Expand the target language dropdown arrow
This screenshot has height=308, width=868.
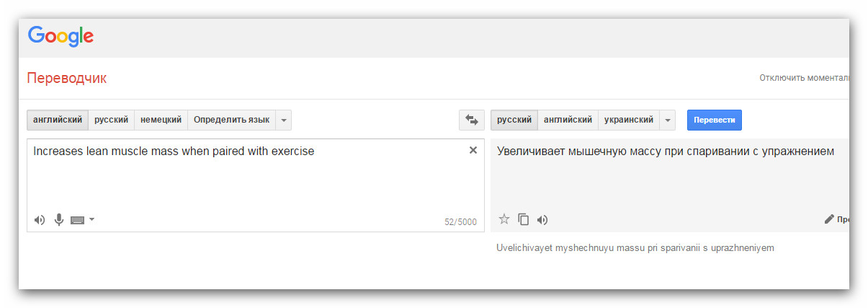(668, 120)
